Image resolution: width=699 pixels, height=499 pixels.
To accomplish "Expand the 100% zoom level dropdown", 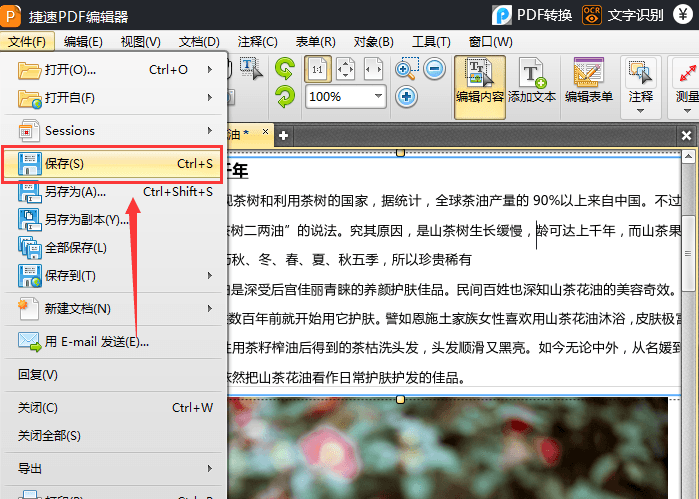I will 379,97.
